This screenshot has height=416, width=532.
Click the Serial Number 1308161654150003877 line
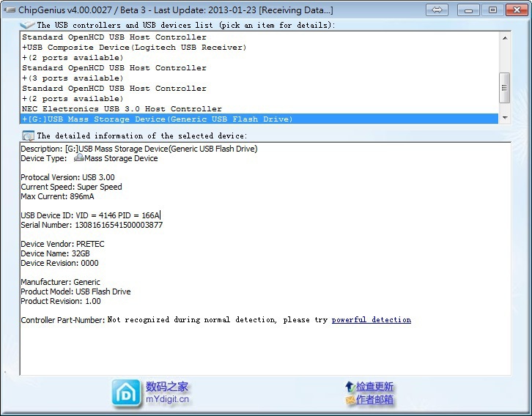click(x=92, y=225)
